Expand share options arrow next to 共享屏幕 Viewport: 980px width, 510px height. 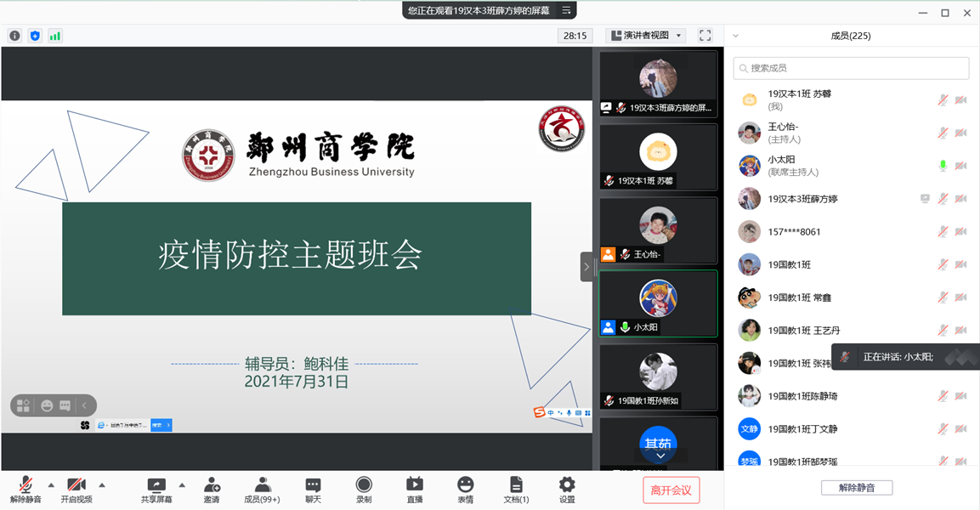[x=182, y=485]
